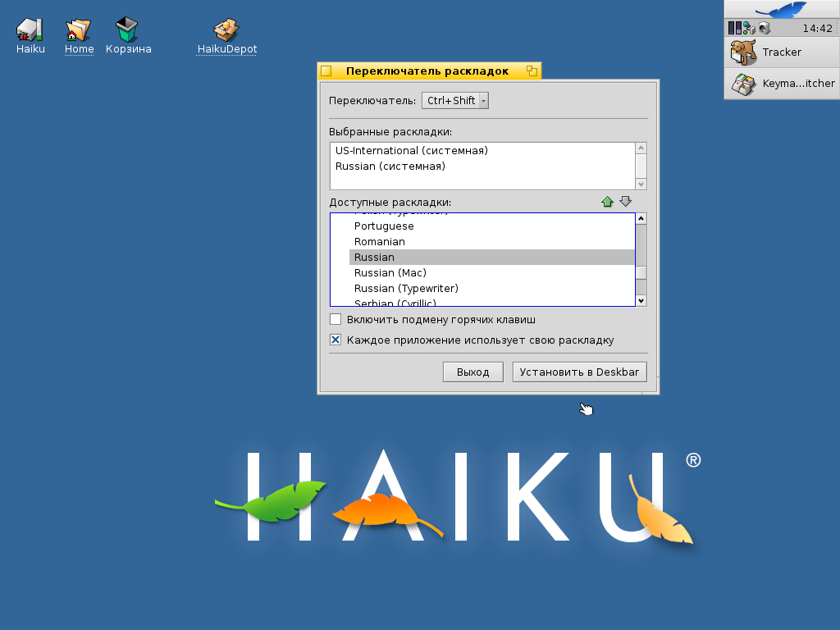Select Russian (Mac) layout
The width and height of the screenshot is (840, 630).
(492, 272)
